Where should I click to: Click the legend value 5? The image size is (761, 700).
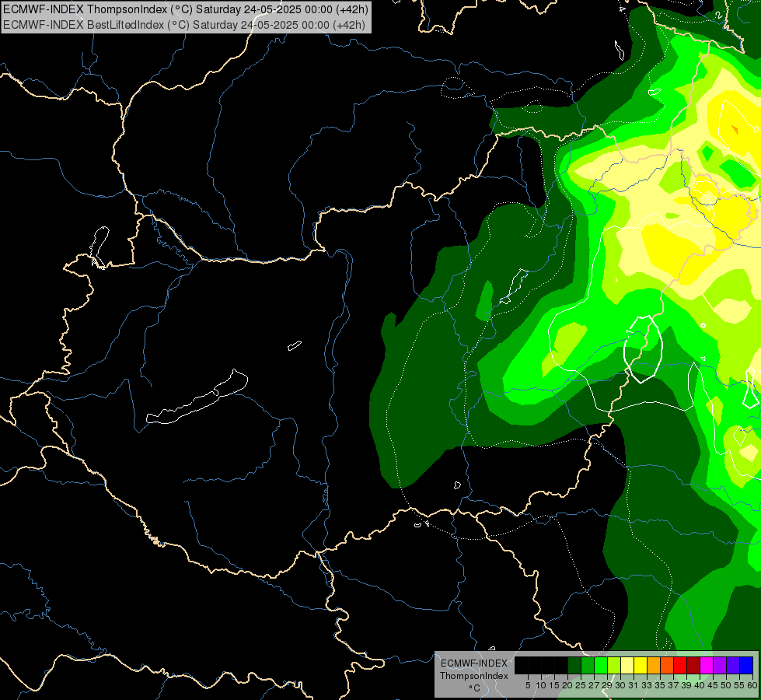coord(528,685)
